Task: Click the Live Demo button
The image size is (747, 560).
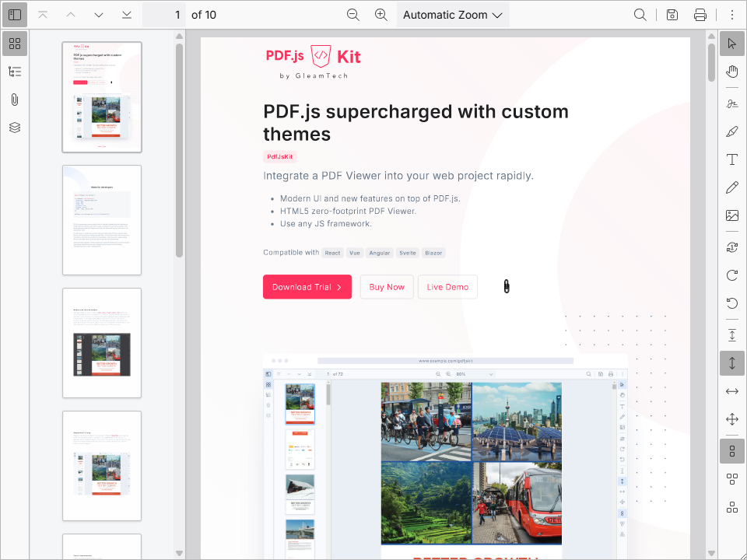Action: click(448, 287)
